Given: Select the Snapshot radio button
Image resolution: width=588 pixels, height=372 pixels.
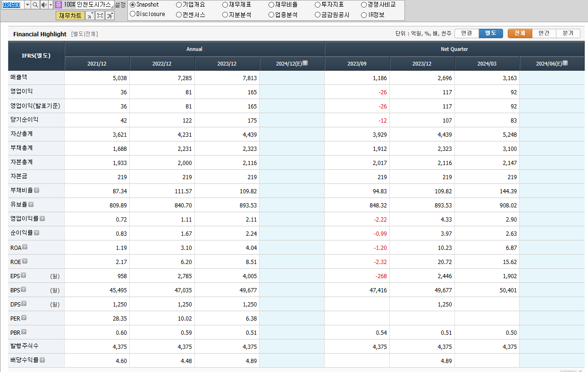Looking at the screenshot, I should point(133,5).
